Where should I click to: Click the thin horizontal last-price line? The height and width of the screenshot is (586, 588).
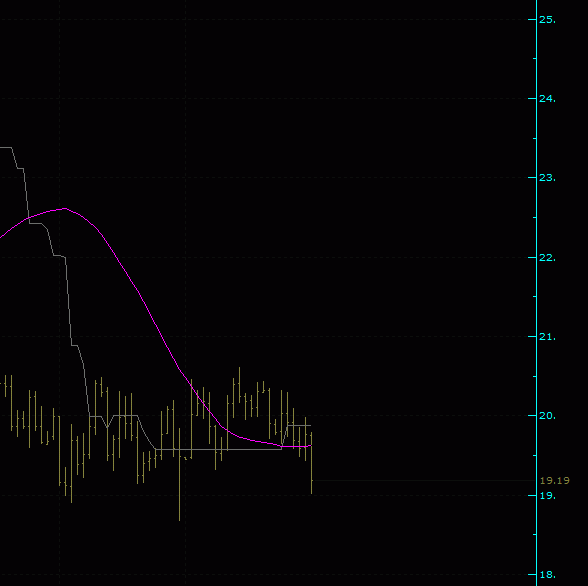click(424, 480)
